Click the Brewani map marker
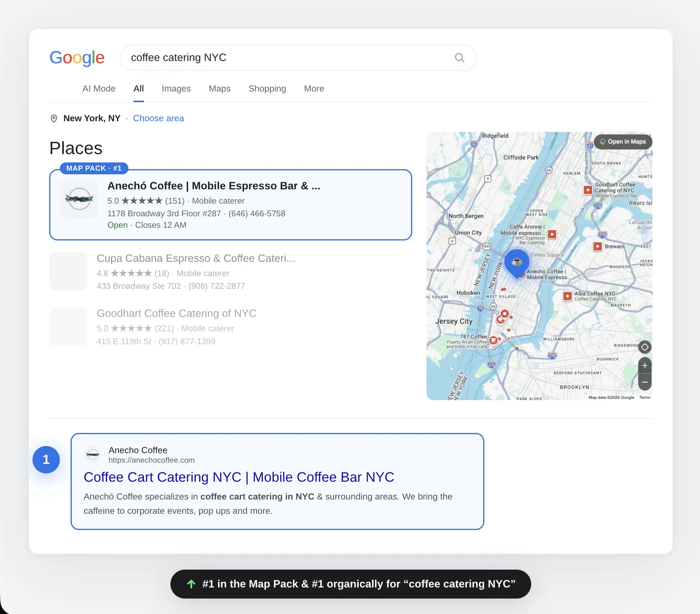 click(x=597, y=246)
